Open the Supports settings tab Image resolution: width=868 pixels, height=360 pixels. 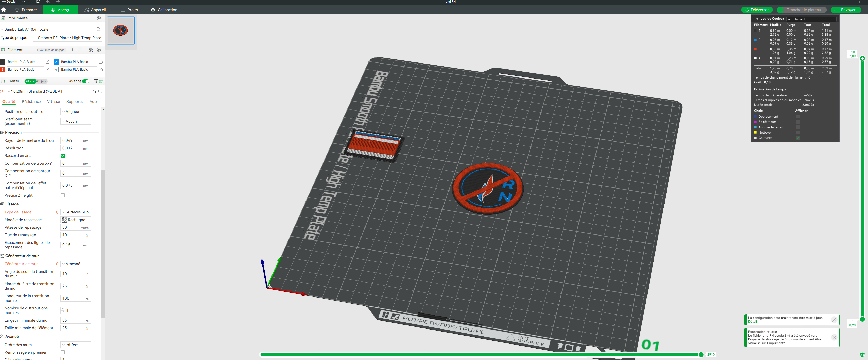[x=74, y=102]
